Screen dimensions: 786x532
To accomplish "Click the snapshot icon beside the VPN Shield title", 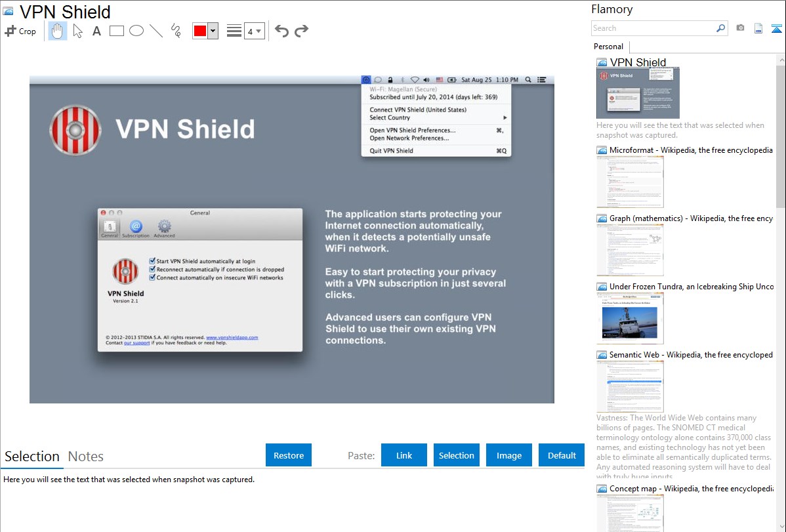I will point(8,12).
